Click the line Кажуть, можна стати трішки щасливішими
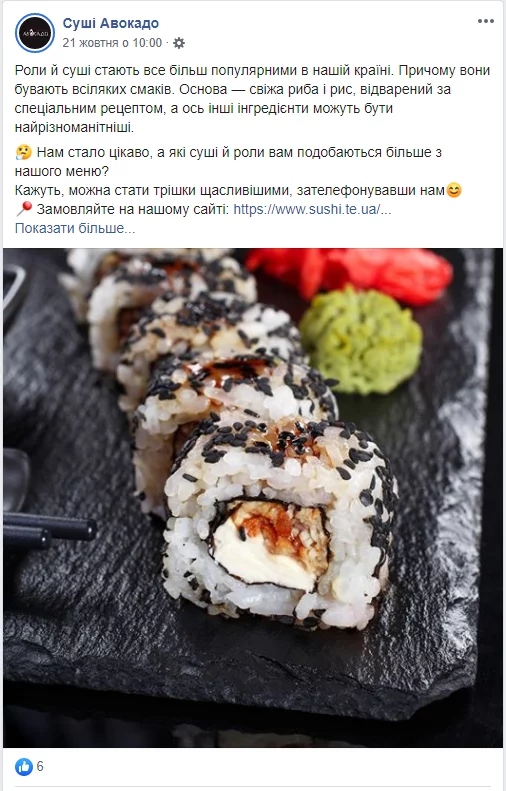 point(230,190)
